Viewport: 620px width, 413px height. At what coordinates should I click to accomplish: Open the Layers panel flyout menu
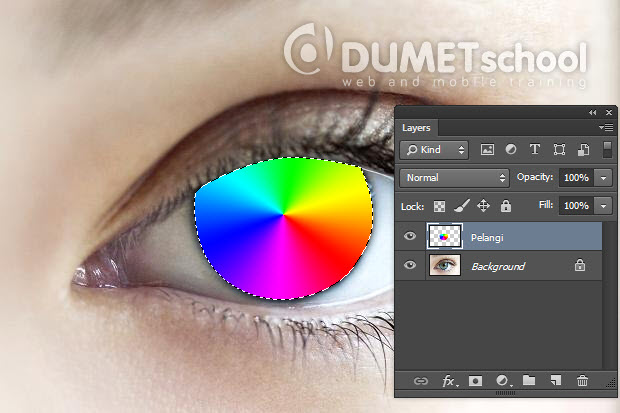pos(606,127)
